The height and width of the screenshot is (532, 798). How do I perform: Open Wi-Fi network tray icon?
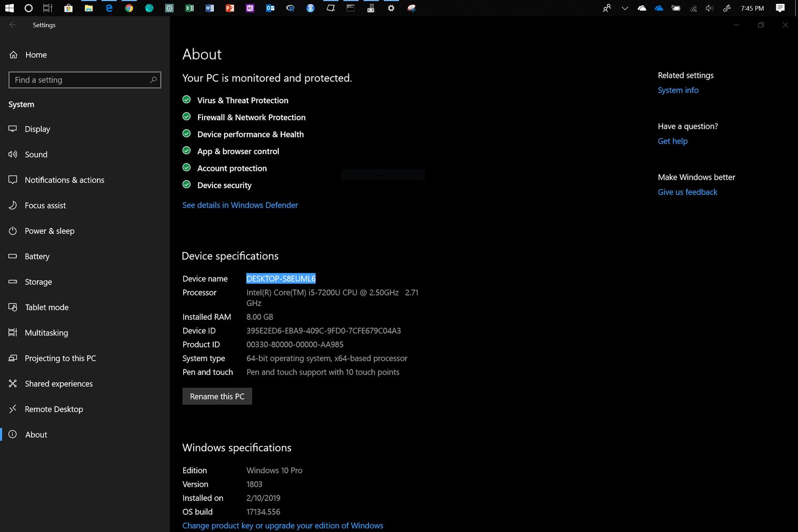click(693, 8)
